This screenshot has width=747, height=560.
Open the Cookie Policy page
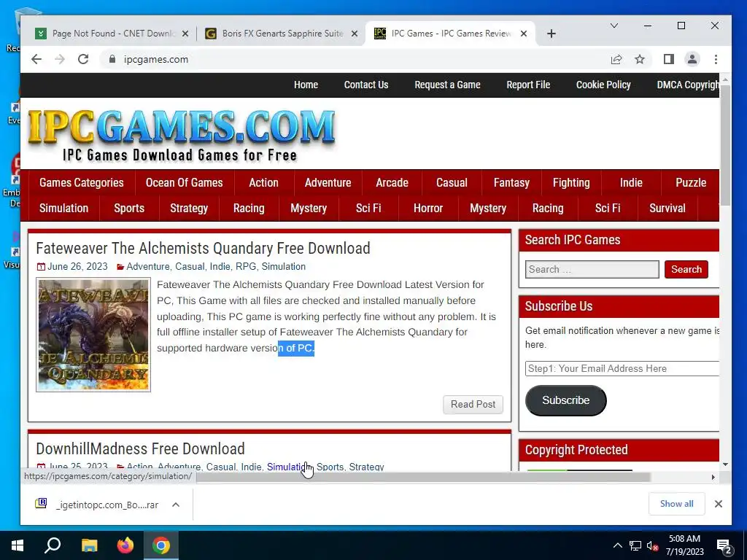click(x=603, y=85)
